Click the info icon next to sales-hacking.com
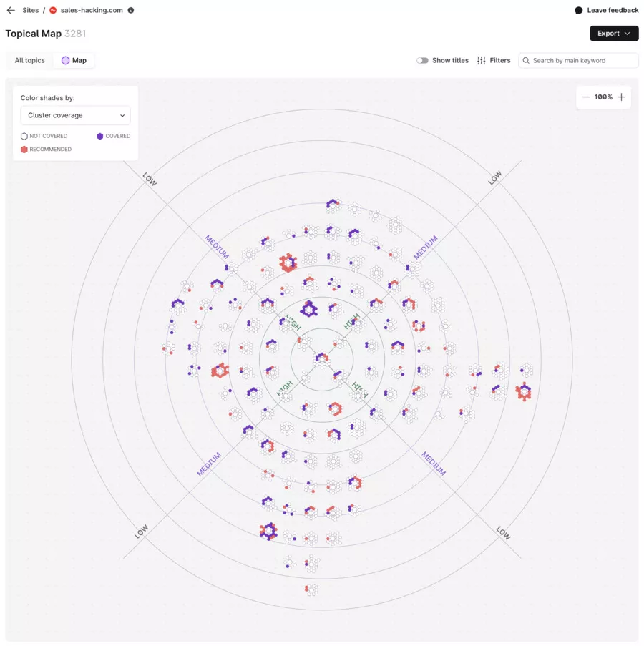This screenshot has height=646, width=644. coord(130,10)
